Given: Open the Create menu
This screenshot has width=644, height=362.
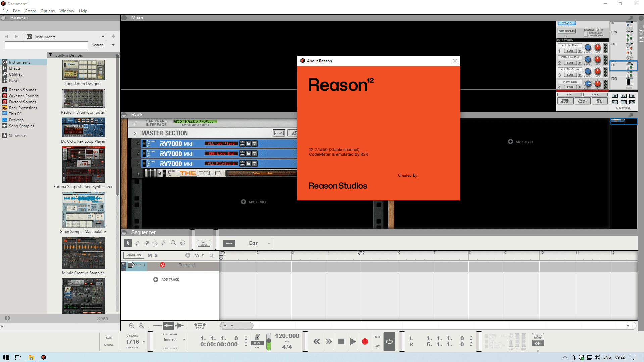Looking at the screenshot, I should [x=30, y=11].
